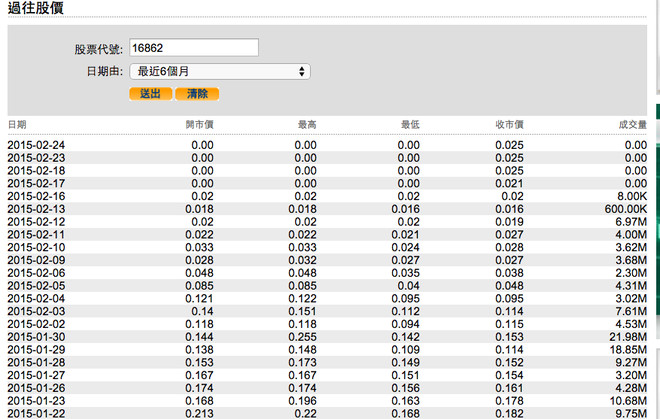Click the 最低 column header
660x419 pixels.
pos(410,125)
